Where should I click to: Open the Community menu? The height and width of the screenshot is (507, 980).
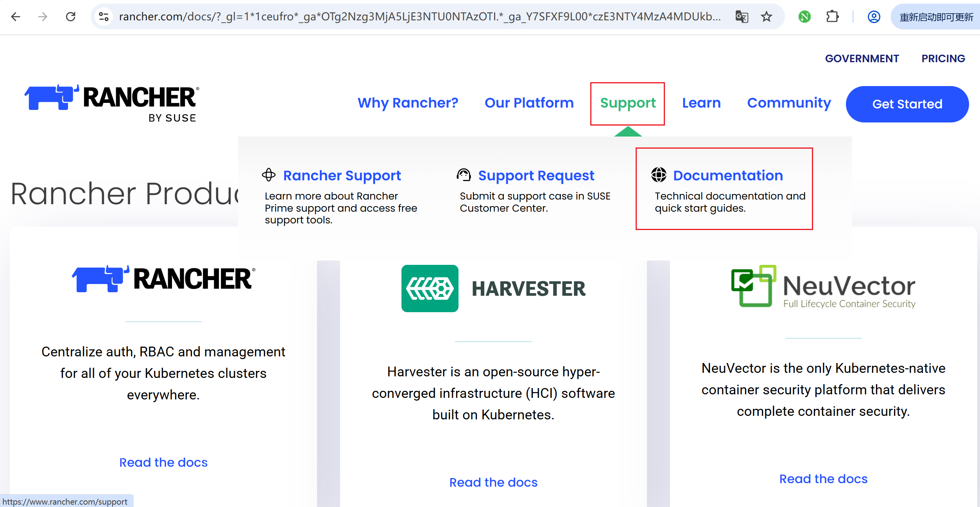[x=789, y=103]
